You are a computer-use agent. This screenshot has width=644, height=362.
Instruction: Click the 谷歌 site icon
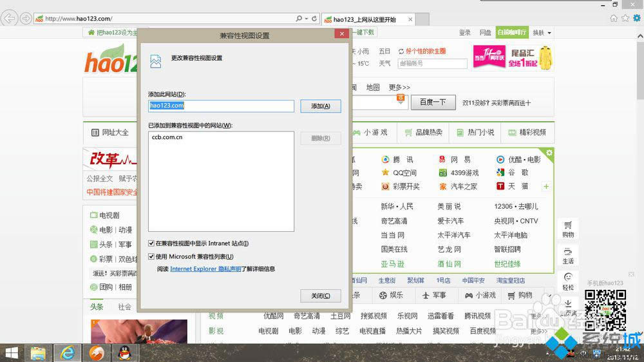tap(500, 173)
